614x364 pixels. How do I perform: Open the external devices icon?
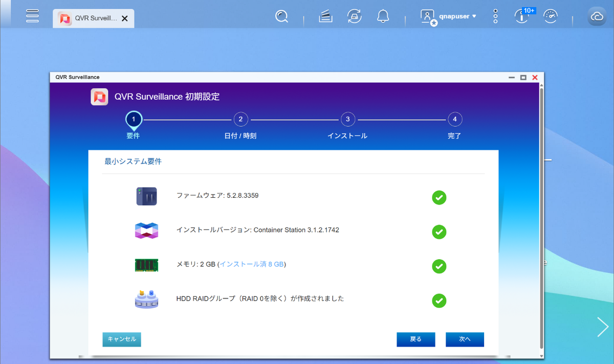(354, 17)
